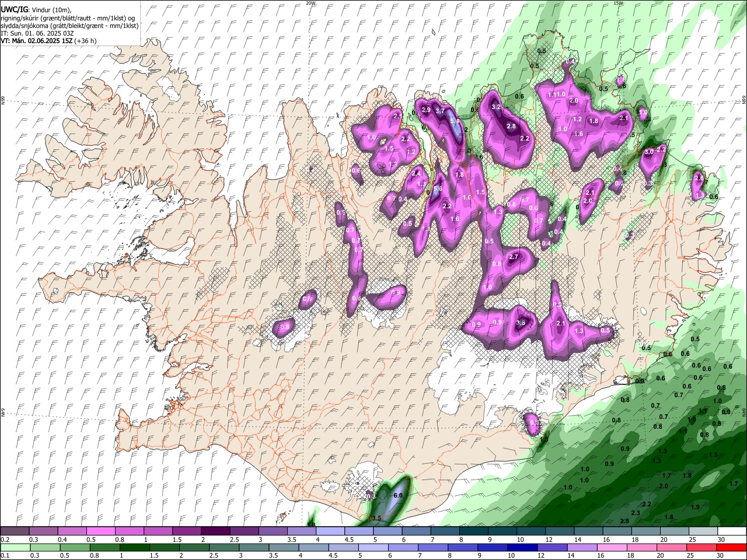Click the 'slydda/snjókoma' legend description line
This screenshot has width=747, height=560.
coord(69,26)
